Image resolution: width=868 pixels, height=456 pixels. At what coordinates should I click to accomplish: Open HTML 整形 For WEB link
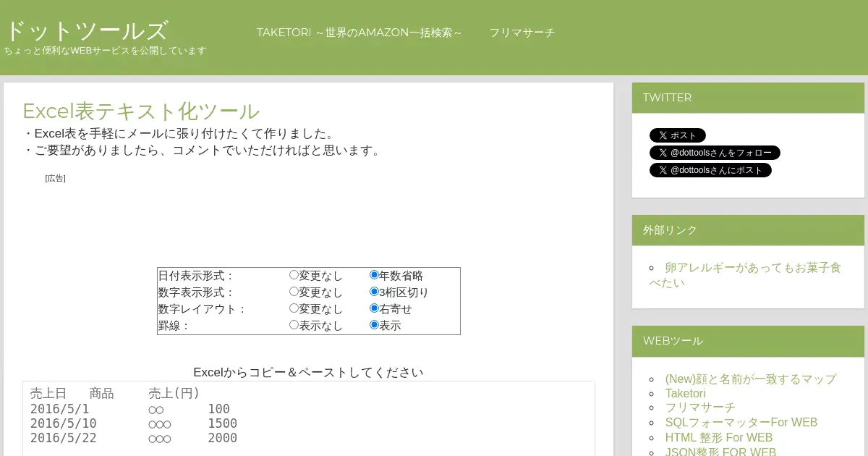[x=718, y=437]
